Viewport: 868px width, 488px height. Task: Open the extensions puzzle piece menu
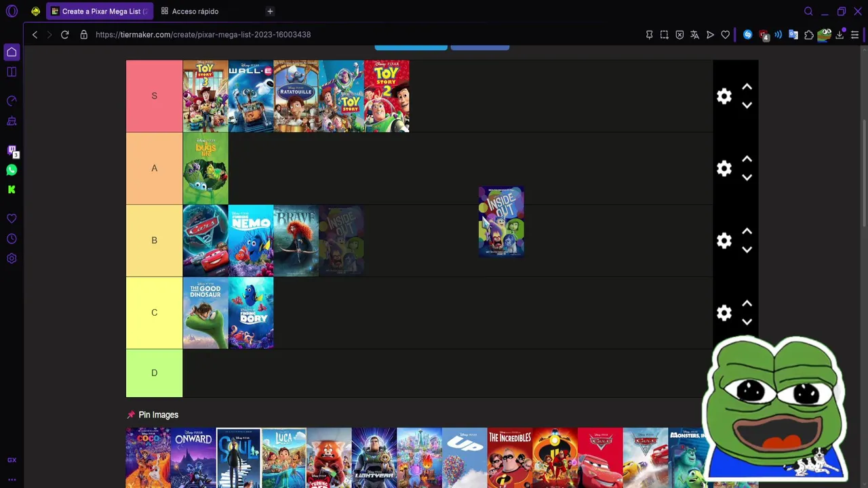[x=809, y=35]
